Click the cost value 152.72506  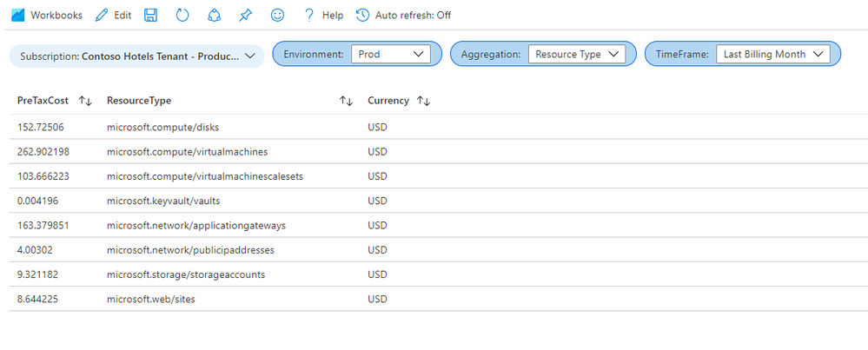(x=41, y=127)
